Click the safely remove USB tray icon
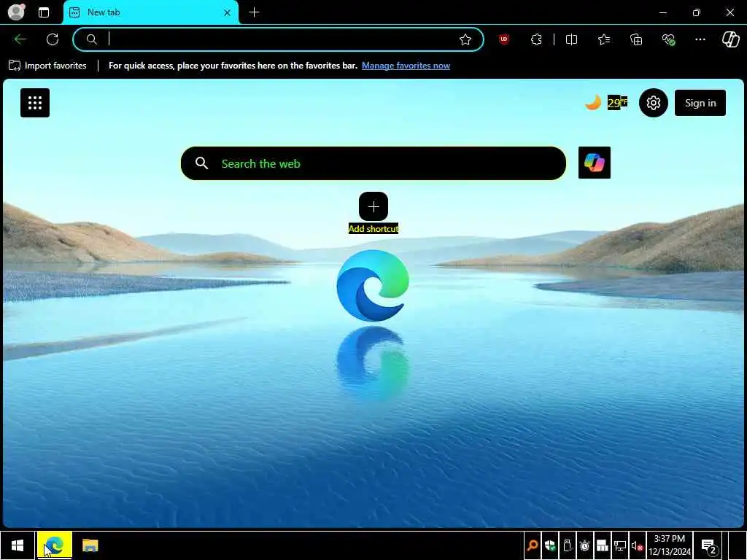Viewport: 747px width, 560px height. (568, 545)
